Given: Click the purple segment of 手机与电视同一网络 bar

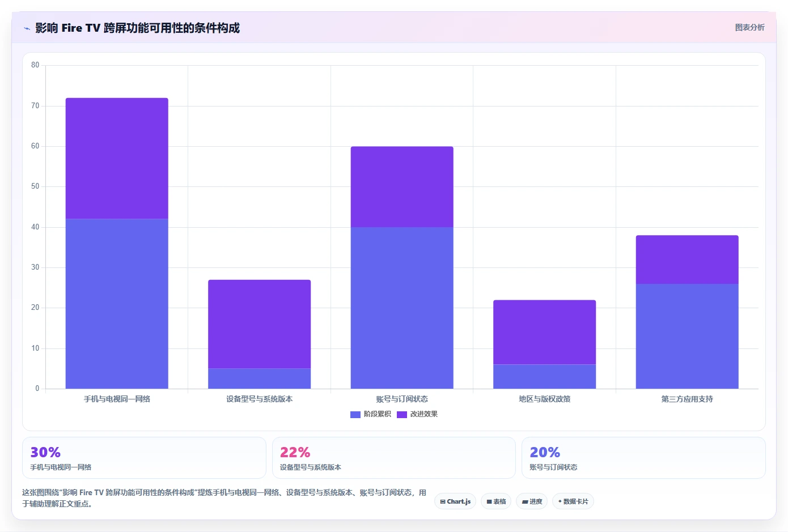Looking at the screenshot, I should [117, 159].
